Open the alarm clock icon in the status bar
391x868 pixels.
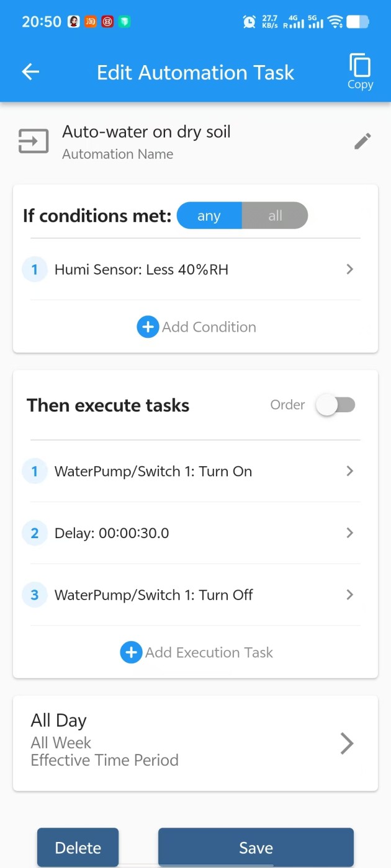click(x=249, y=21)
